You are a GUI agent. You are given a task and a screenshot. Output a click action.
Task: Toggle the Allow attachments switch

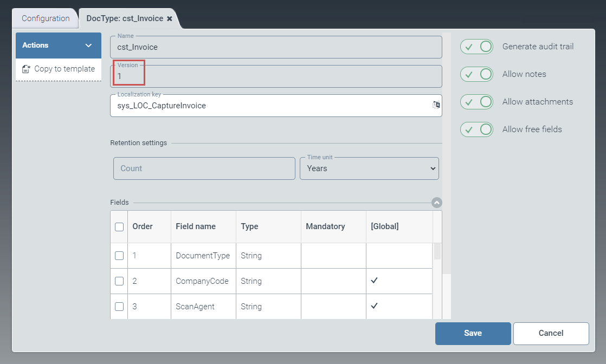point(476,102)
